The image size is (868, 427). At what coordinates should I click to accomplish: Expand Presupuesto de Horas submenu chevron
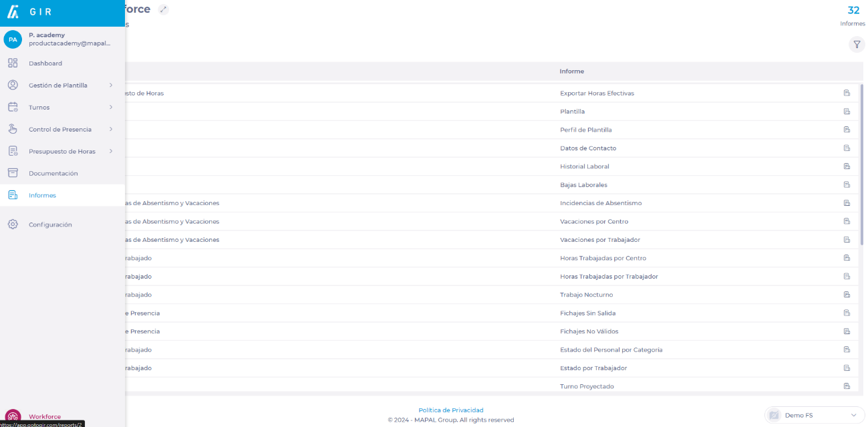(111, 152)
